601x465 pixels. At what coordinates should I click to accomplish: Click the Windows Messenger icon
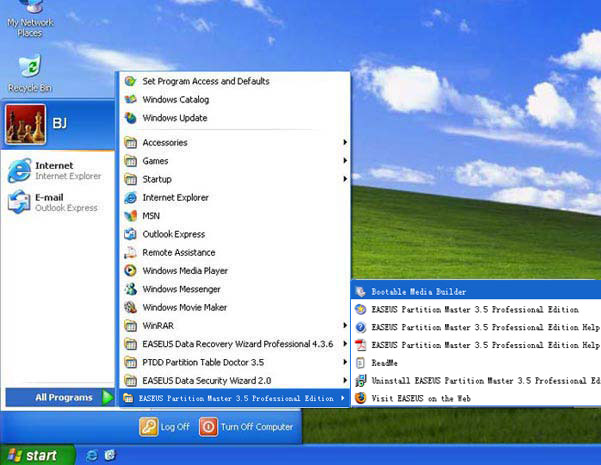pos(130,289)
